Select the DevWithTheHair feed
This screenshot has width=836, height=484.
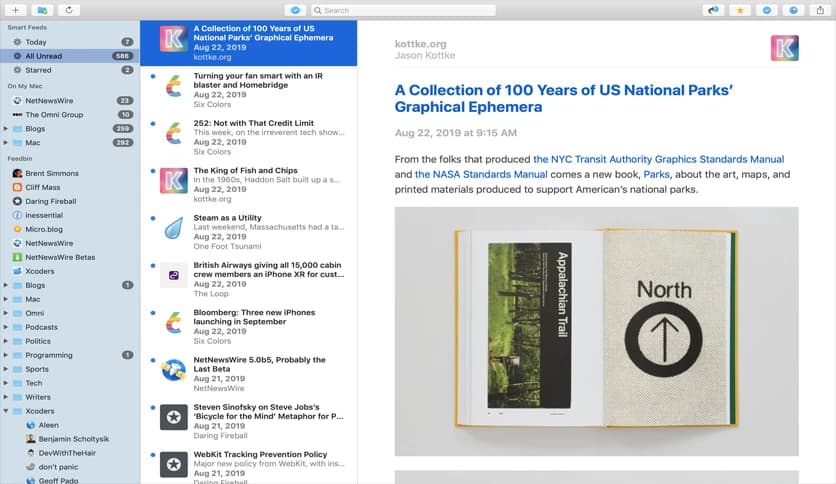(70, 453)
